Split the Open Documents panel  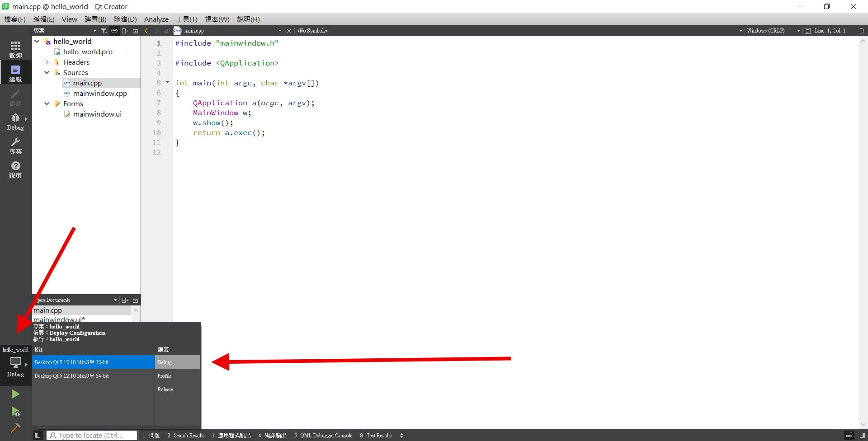125,300
